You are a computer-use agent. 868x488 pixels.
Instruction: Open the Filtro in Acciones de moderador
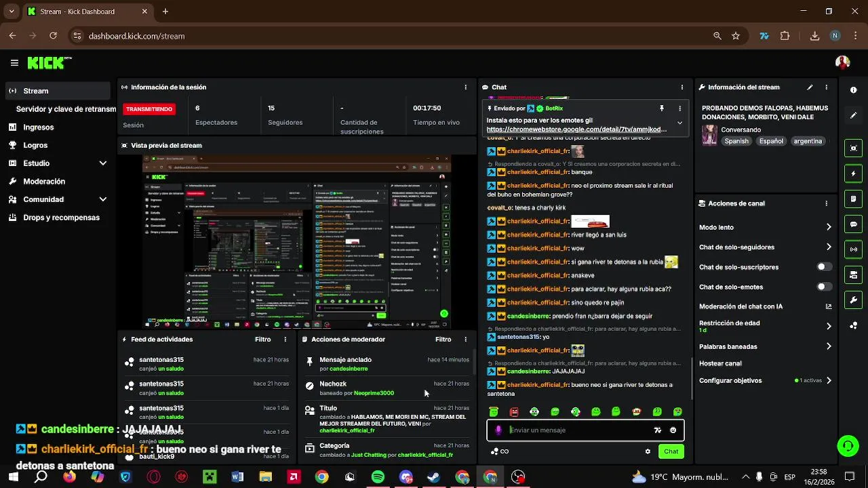pos(443,340)
